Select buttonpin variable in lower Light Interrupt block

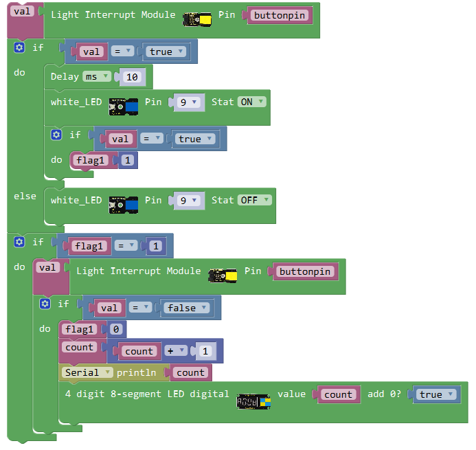305,271
